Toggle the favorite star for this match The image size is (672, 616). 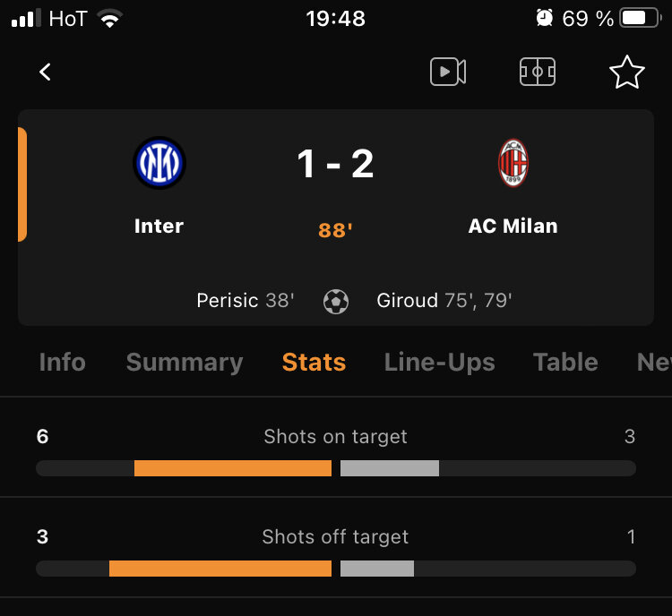click(x=627, y=72)
